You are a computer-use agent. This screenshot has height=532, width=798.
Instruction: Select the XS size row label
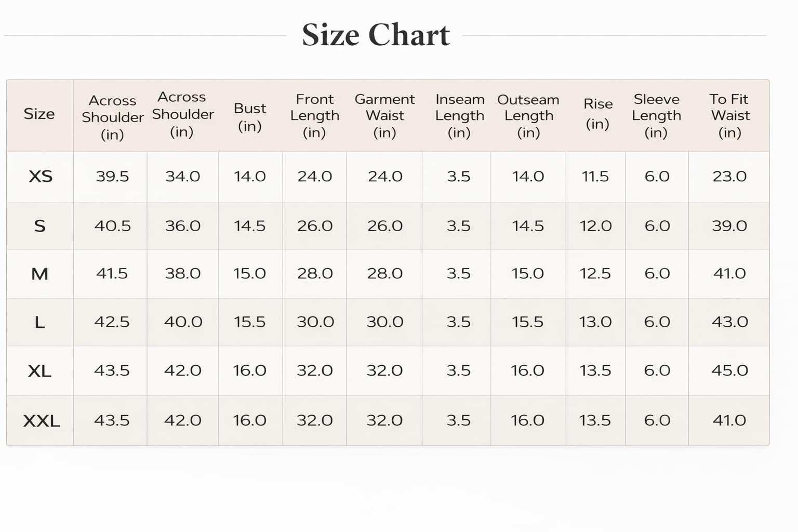point(41,177)
